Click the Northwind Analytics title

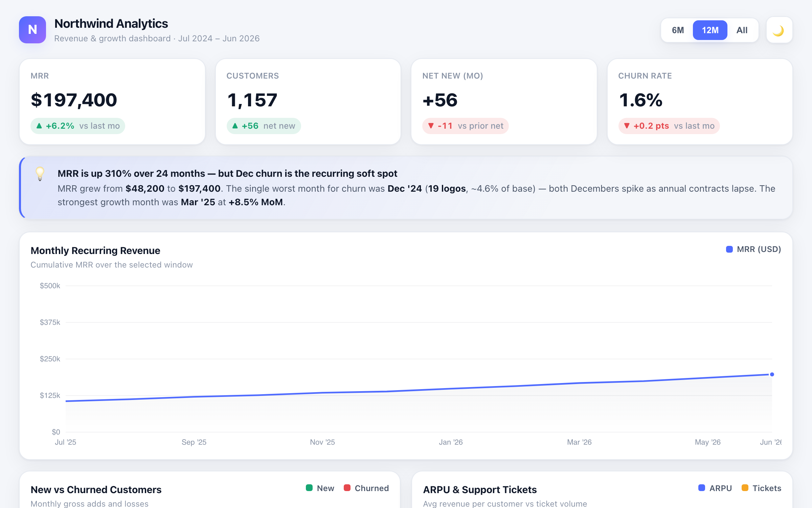point(111,24)
